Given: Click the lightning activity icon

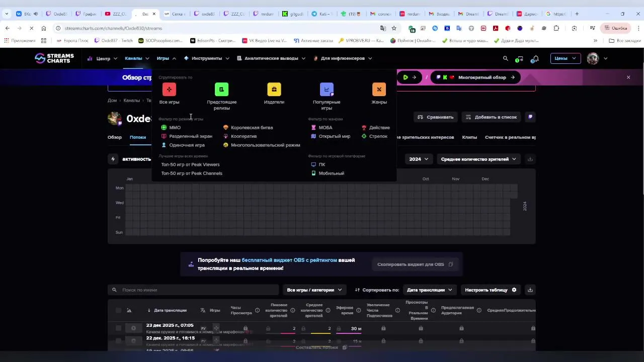Looking at the screenshot, I should click(113, 159).
